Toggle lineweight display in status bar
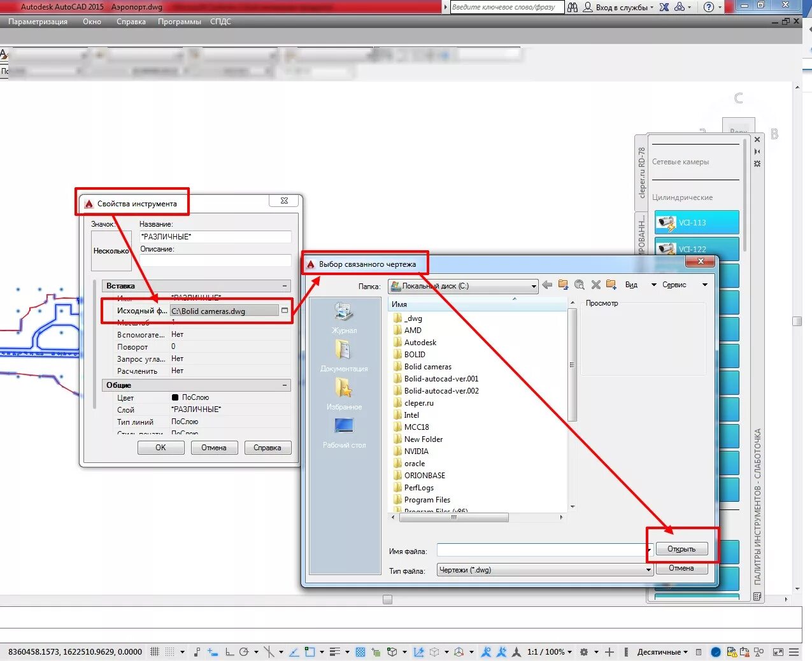 (x=335, y=652)
